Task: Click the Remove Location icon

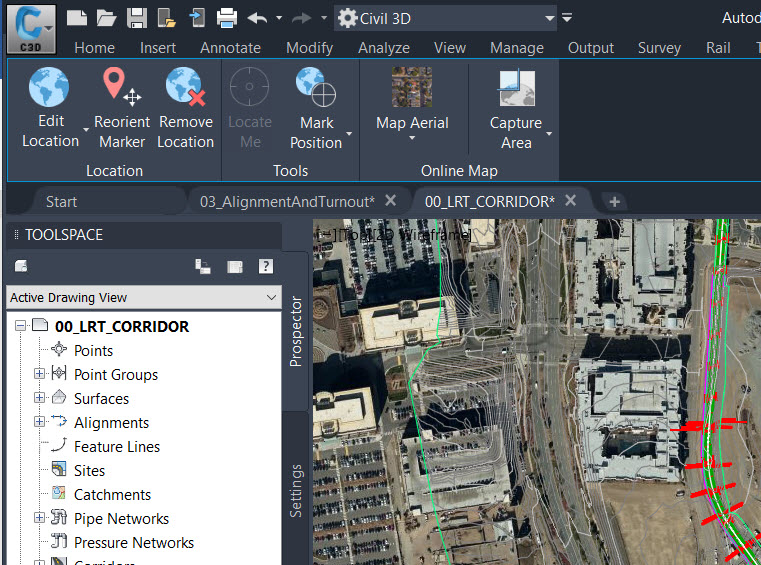Action: coord(185,88)
